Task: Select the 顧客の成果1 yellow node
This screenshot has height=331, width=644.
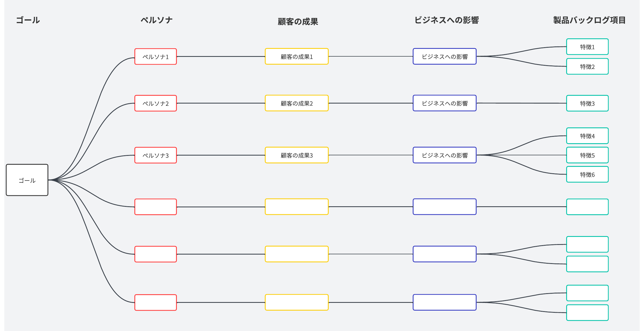Action: tap(297, 57)
